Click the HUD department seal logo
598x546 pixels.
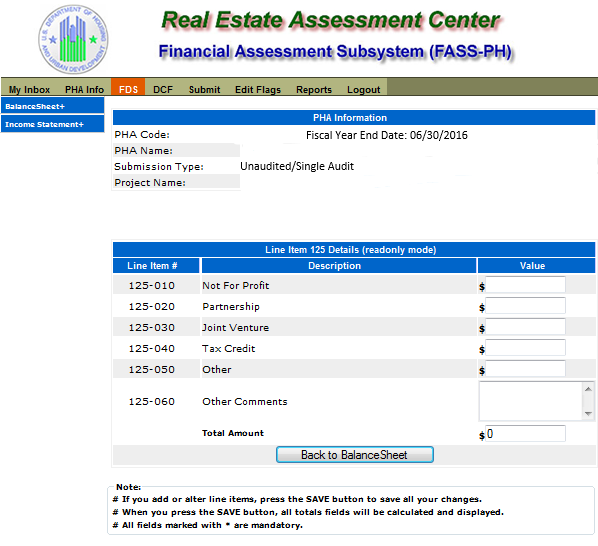tap(73, 39)
